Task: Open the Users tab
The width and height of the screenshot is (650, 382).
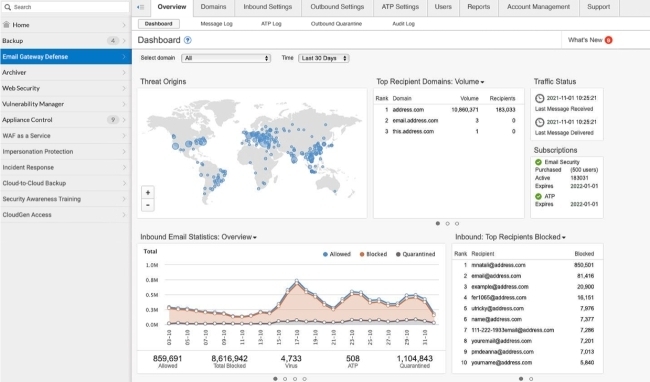Action: point(443,7)
